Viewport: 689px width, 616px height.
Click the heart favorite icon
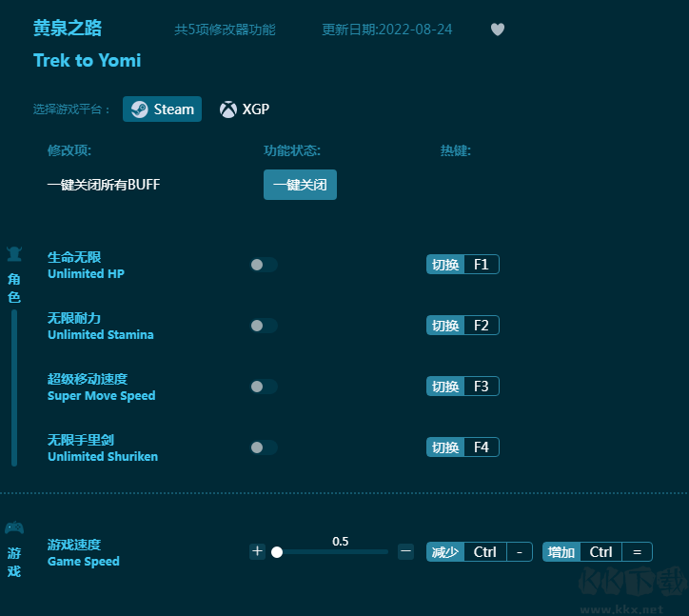tap(498, 30)
